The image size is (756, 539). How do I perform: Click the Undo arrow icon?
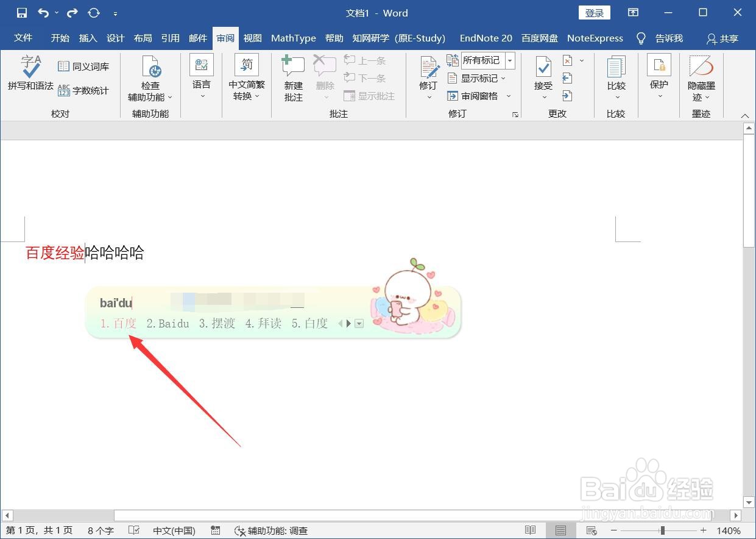(x=43, y=13)
